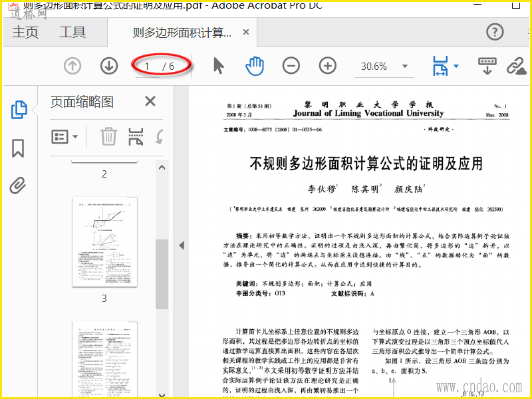Close the 则多边形面积计算... document tab

pos(246,32)
